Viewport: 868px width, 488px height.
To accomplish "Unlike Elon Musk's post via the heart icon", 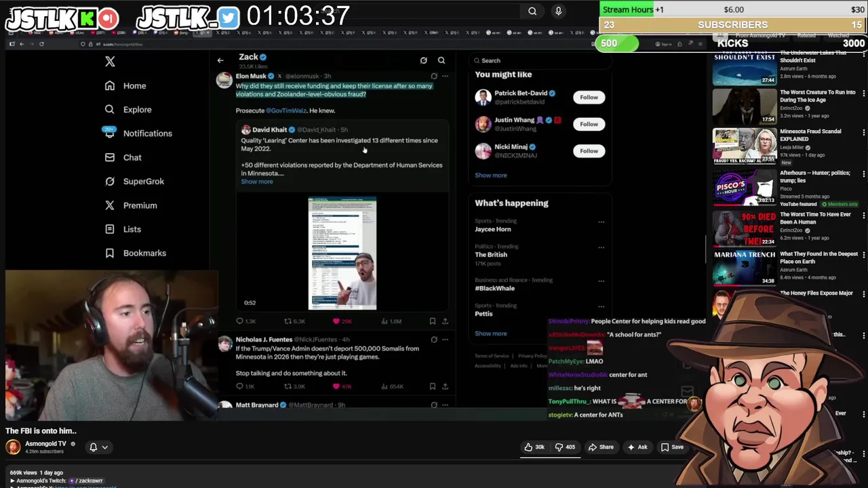I will [x=336, y=321].
